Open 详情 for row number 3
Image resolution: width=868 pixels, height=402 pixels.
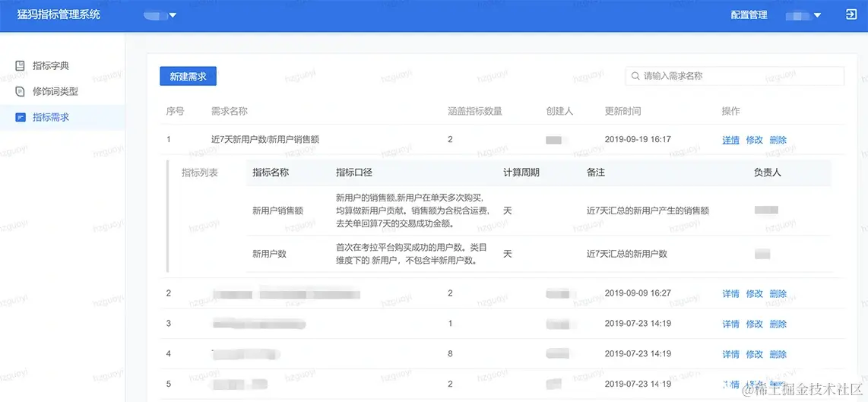(x=730, y=324)
